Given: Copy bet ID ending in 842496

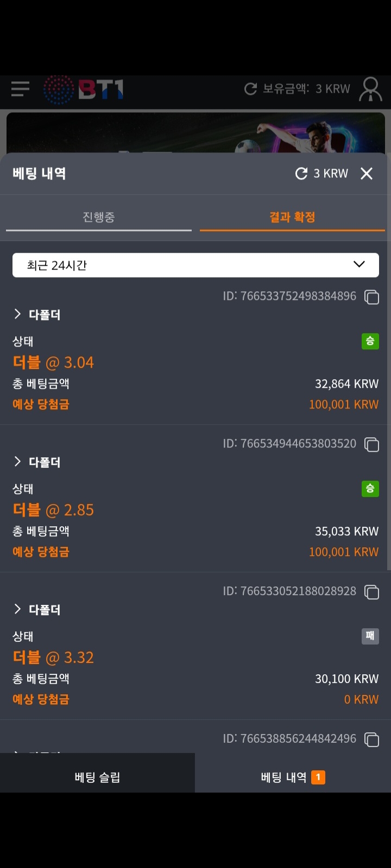Looking at the screenshot, I should [x=371, y=739].
